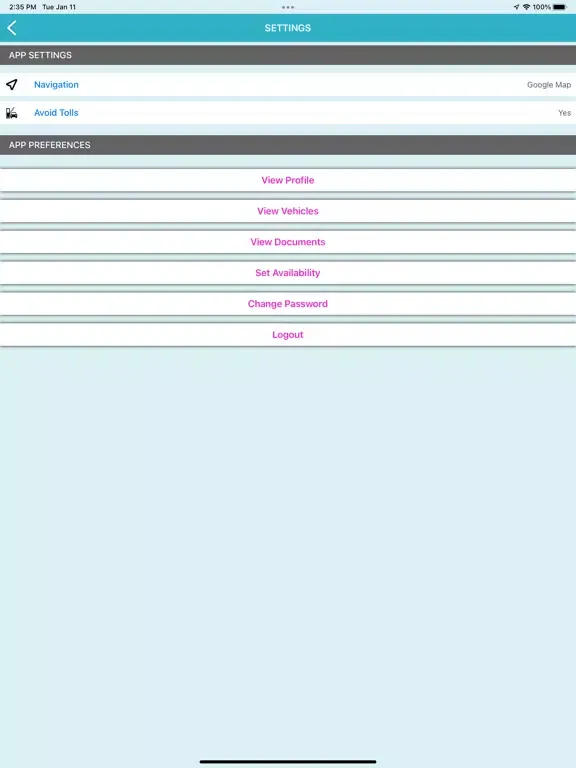Click the Wi-Fi icon in status bar
This screenshot has height=768, width=576.
click(527, 7)
